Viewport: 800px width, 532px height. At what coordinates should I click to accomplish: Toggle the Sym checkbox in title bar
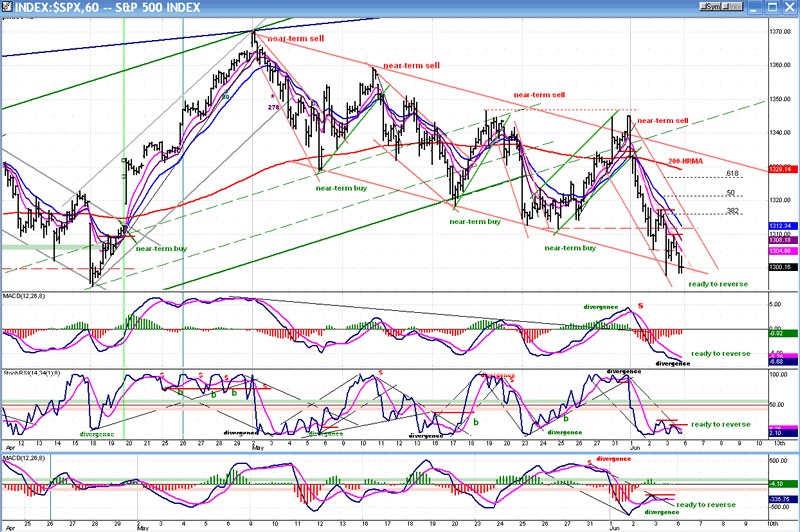tap(710, 7)
